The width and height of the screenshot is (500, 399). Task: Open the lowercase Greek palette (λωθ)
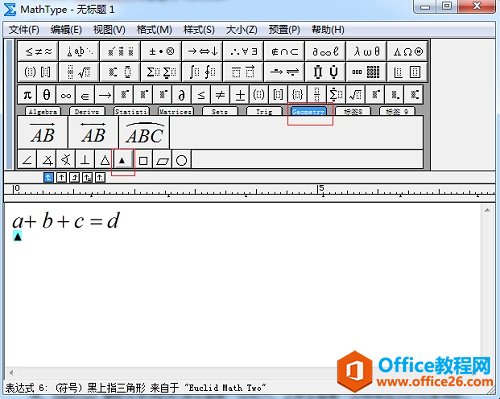(366, 51)
